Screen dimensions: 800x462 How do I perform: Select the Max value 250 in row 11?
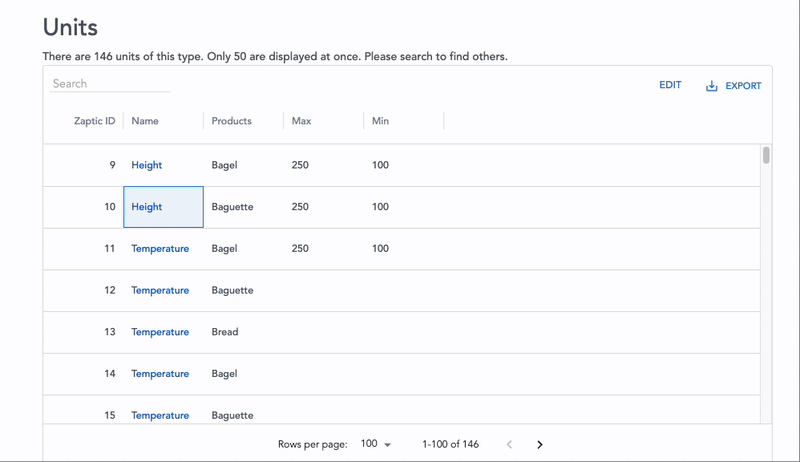[300, 249]
